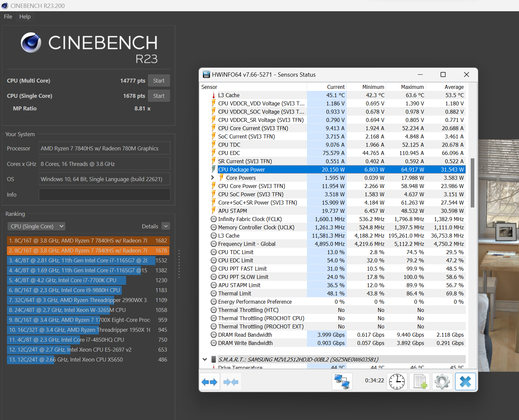Screen dimensions: 519x420
Task: Select ranking entry Intel Core i9-9880H CPU
Action: point(88,290)
